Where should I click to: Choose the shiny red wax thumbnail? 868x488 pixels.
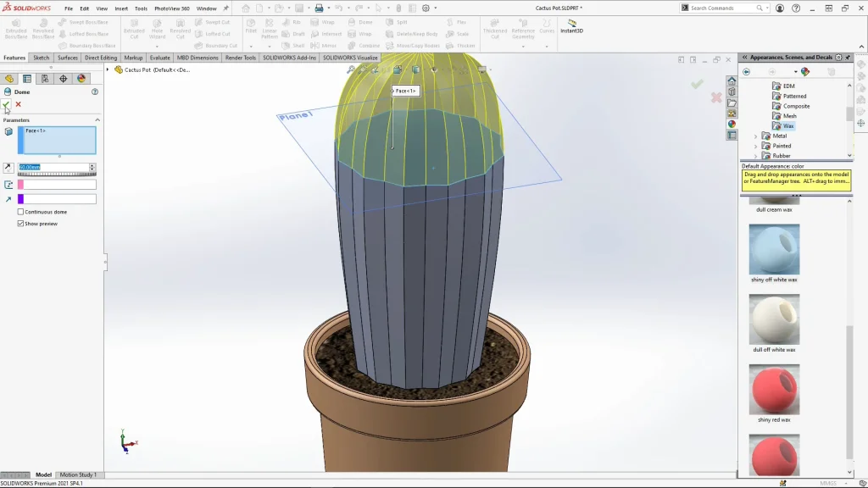pyautogui.click(x=774, y=390)
